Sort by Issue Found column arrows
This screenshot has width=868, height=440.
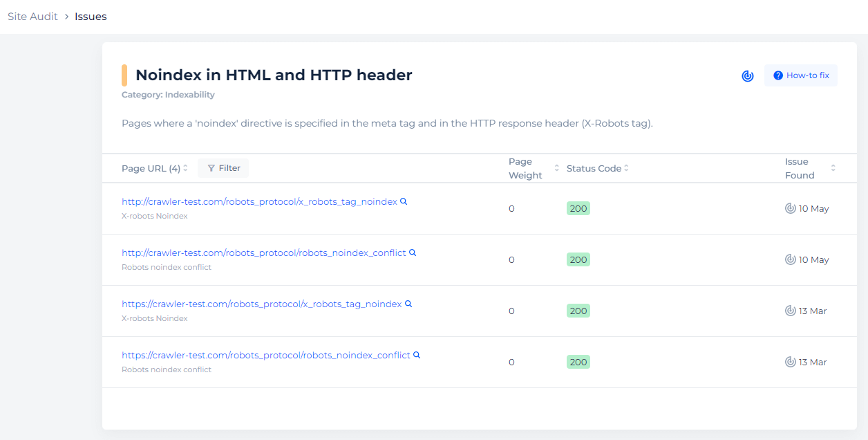click(833, 168)
